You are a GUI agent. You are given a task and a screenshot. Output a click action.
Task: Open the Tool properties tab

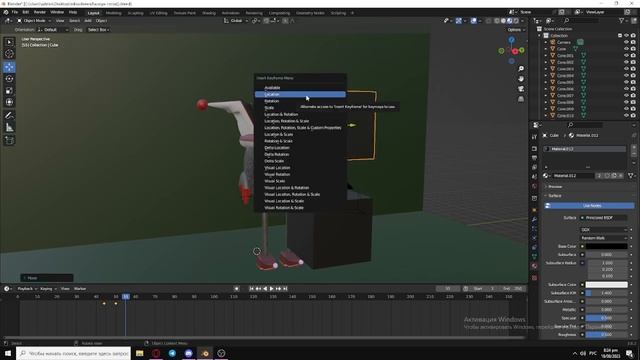535,137
